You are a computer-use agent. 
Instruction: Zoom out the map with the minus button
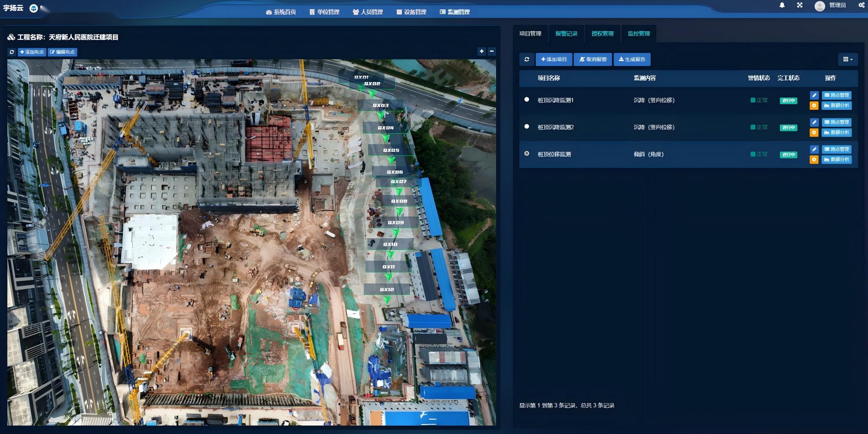(492, 51)
